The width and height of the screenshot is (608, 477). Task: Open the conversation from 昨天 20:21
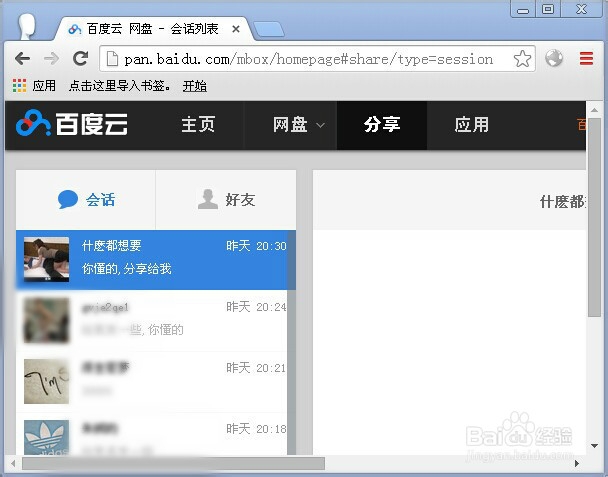[152, 382]
